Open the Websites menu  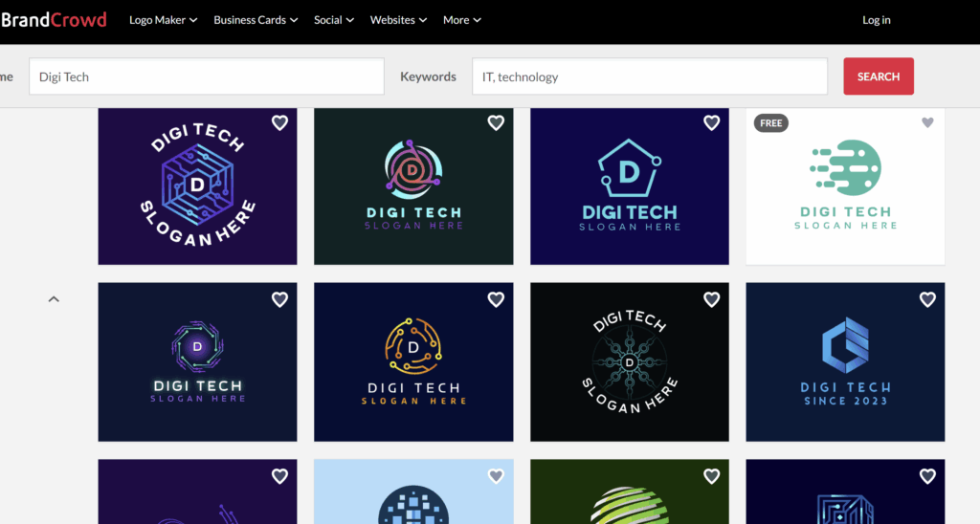coord(398,20)
